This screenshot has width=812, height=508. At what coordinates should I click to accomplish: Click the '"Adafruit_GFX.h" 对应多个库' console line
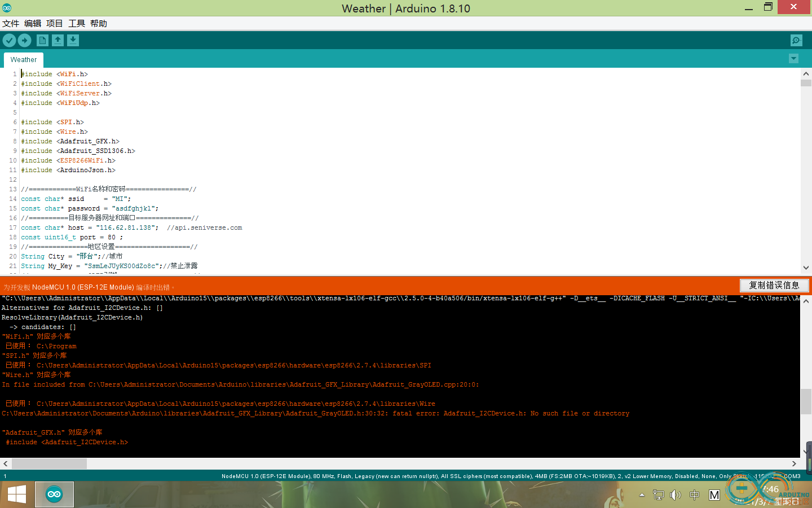(x=52, y=432)
